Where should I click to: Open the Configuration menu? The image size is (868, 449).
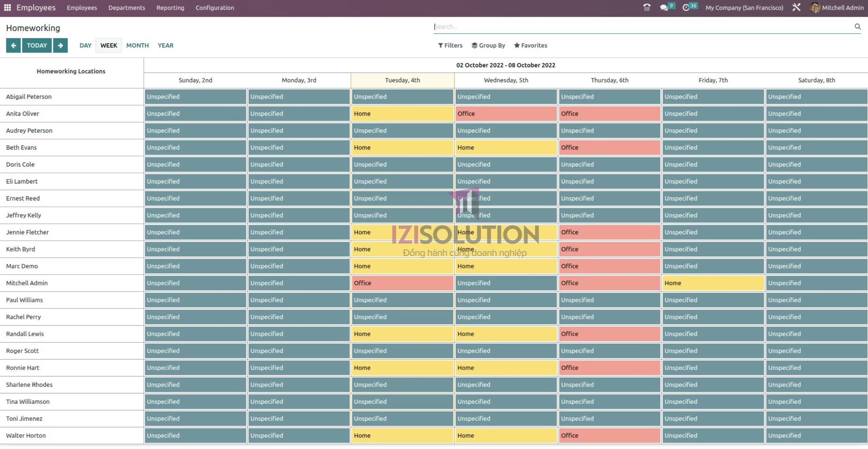(x=215, y=7)
